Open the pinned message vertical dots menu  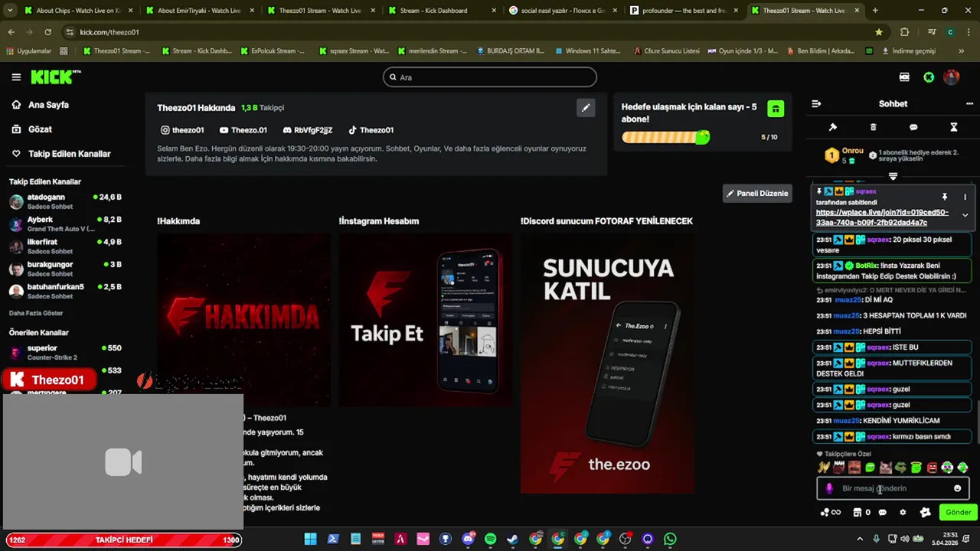coord(965,197)
